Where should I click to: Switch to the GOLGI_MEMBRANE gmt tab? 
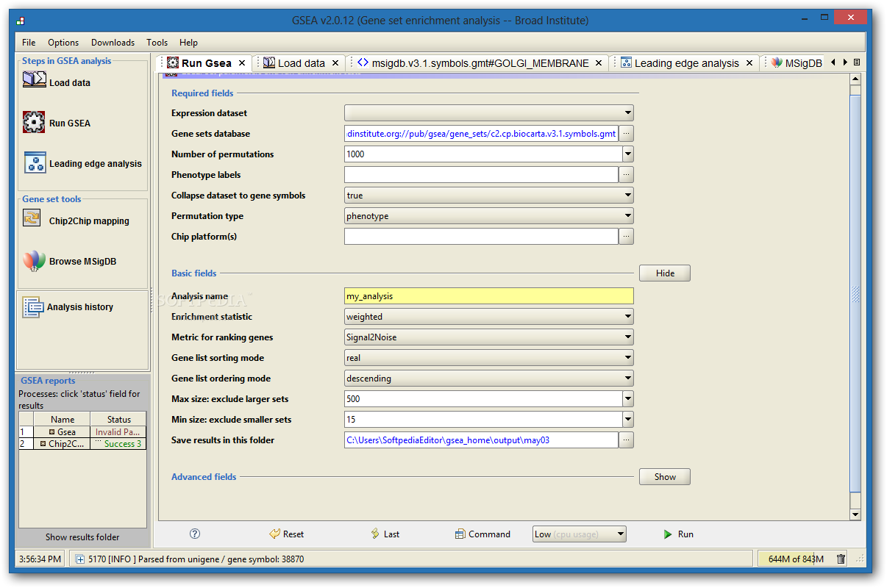tap(480, 63)
